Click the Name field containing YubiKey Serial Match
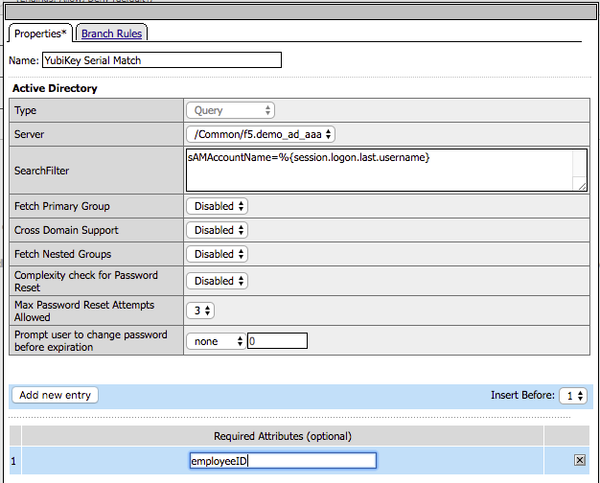Image resolution: width=600 pixels, height=483 pixels. 162,60
